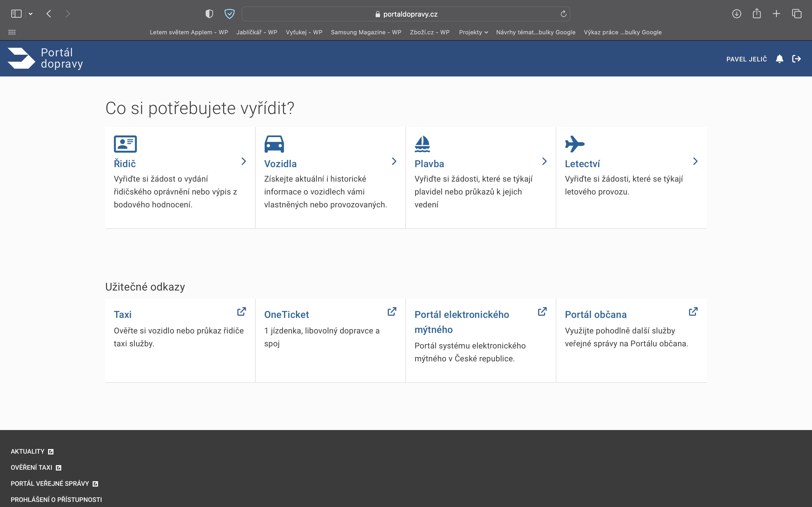Click the Portál dopravy logo
This screenshot has width=812, height=507.
pyautogui.click(x=45, y=58)
